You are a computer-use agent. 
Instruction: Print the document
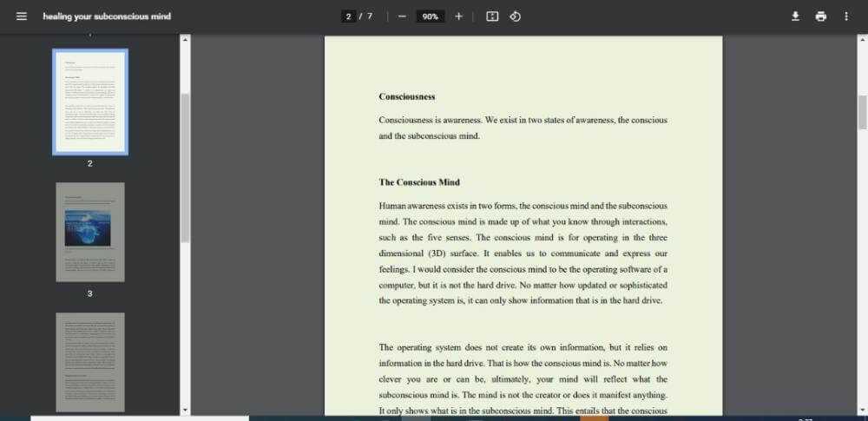coord(821,16)
